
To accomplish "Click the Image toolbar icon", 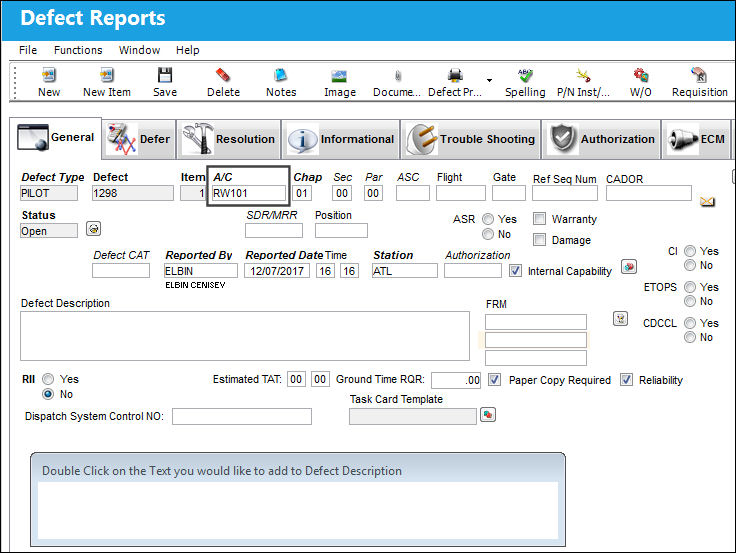I will coord(339,76).
